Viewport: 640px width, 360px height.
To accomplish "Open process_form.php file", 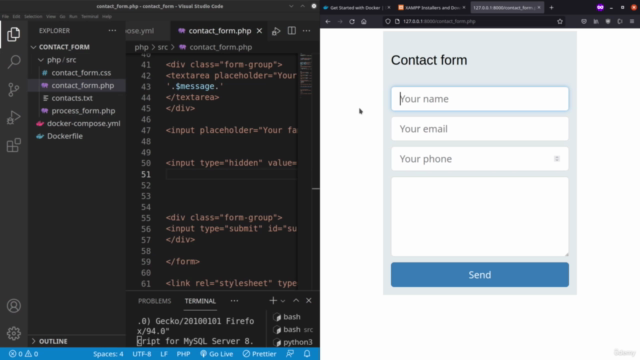I will pos(83,111).
